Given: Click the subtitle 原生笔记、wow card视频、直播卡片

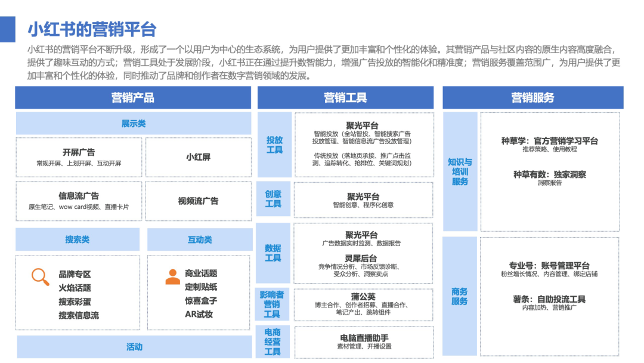Looking at the screenshot, I should coord(79,207).
